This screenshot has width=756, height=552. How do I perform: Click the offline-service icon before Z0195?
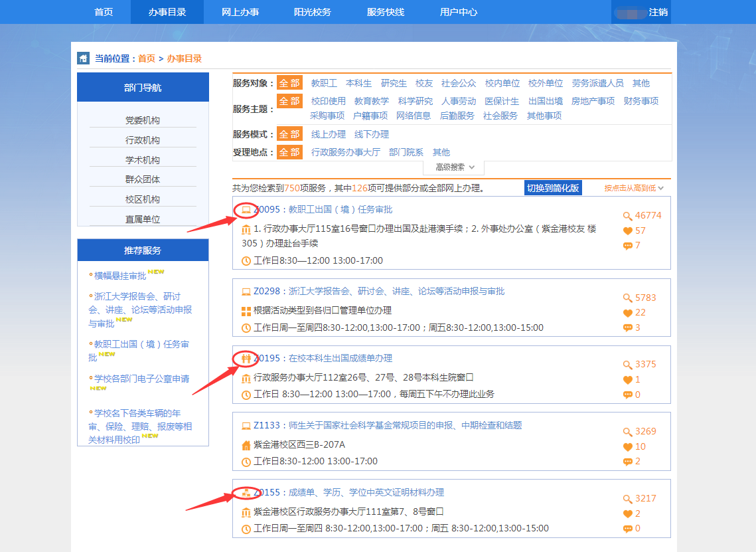point(246,359)
